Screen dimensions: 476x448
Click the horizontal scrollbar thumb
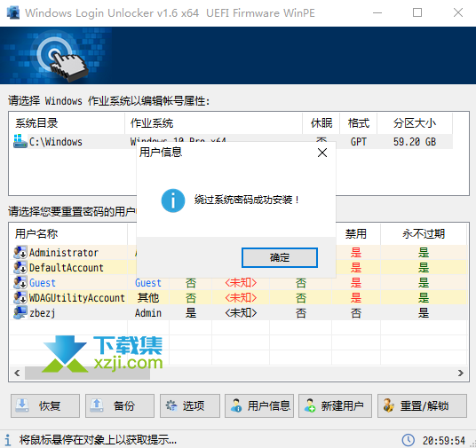(87, 373)
